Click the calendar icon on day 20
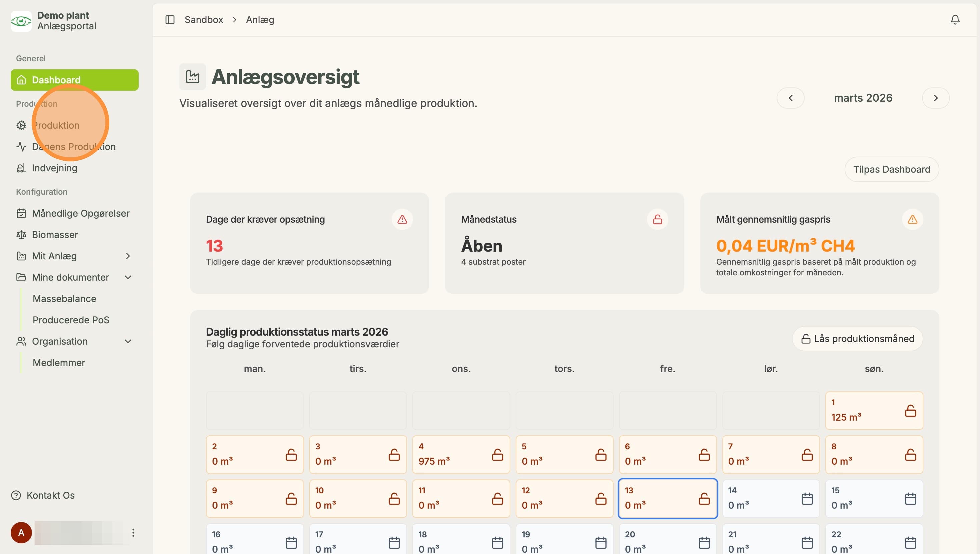The width and height of the screenshot is (980, 554). point(704,543)
